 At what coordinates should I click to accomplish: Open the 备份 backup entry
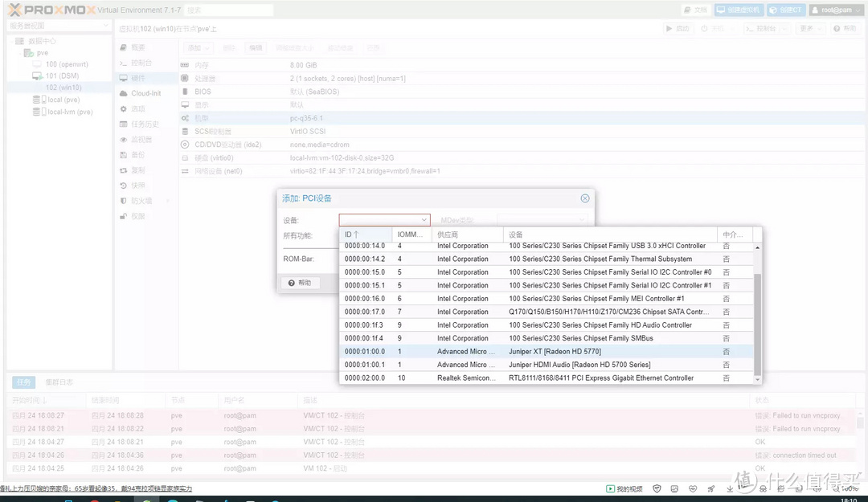[x=133, y=155]
